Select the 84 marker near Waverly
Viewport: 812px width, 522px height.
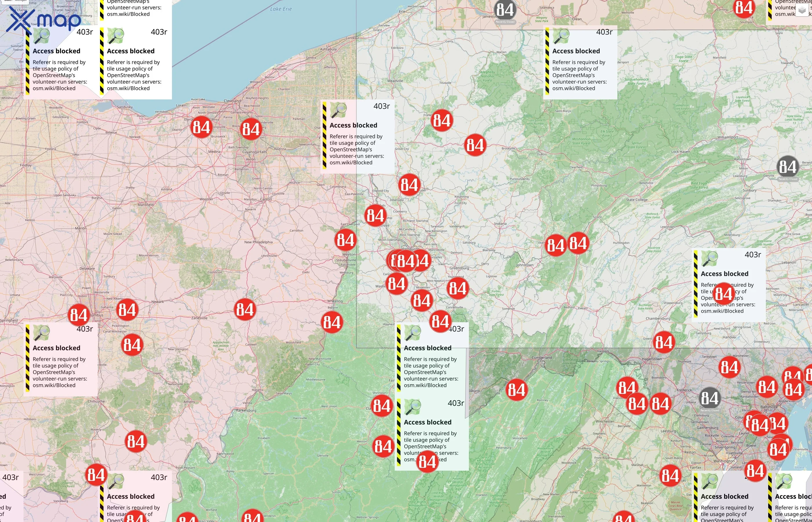136,442
